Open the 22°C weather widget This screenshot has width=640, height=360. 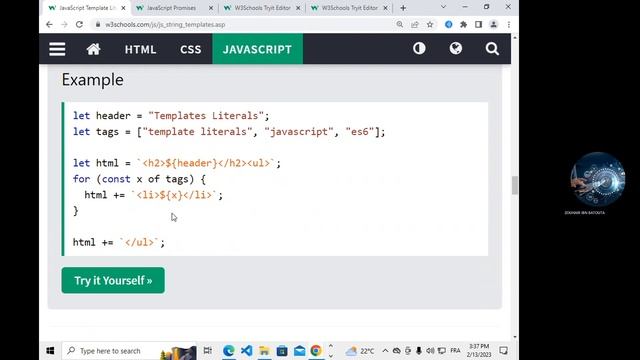[x=360, y=351]
